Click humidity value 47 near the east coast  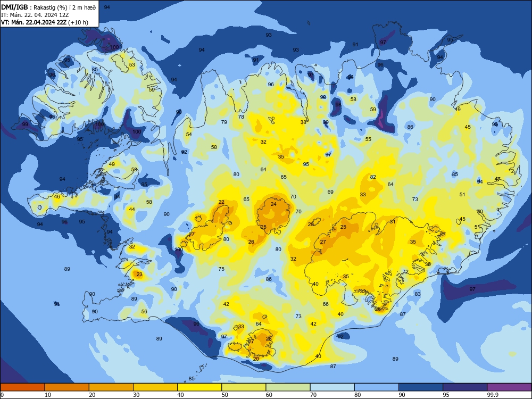point(497,179)
